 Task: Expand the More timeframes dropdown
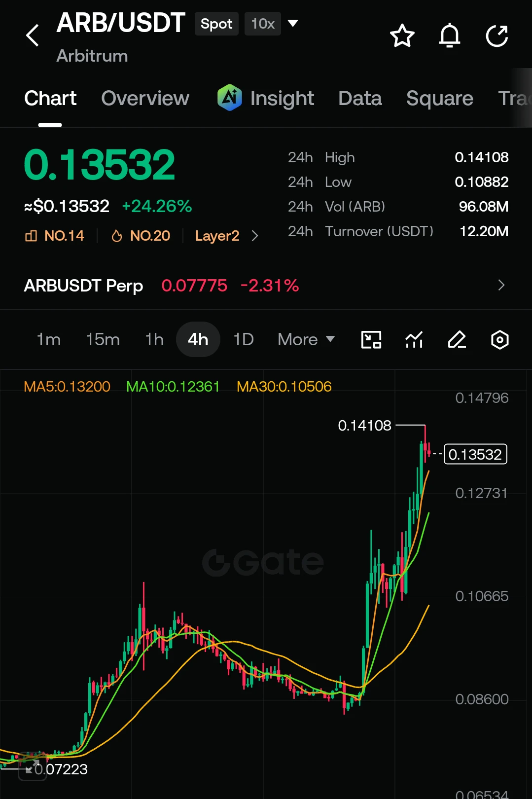point(306,339)
